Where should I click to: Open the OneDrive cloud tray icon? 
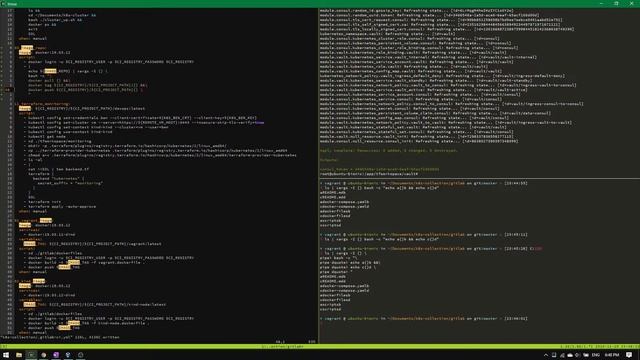pyautogui.click(x=570, y=355)
